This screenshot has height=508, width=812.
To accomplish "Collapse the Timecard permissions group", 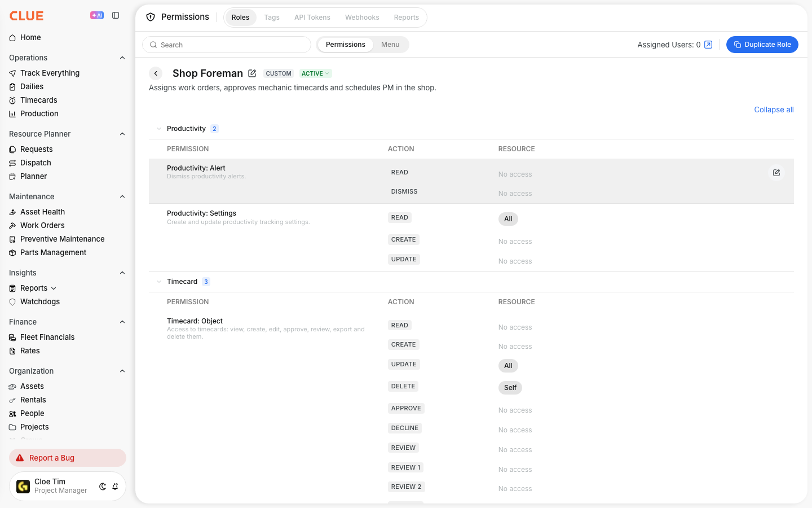I will tap(159, 282).
